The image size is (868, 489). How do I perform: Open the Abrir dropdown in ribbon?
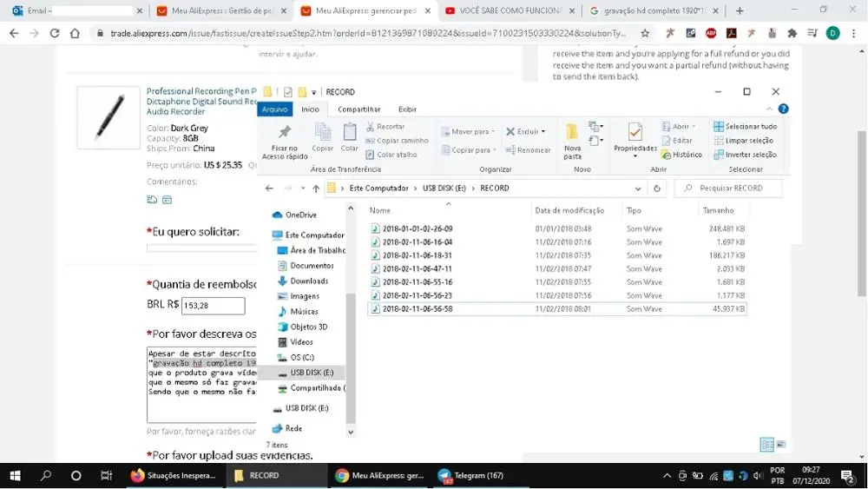click(679, 126)
